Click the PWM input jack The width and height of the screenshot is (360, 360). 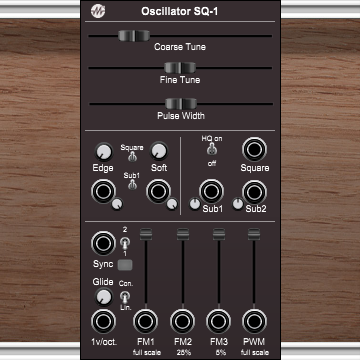[x=255, y=321]
